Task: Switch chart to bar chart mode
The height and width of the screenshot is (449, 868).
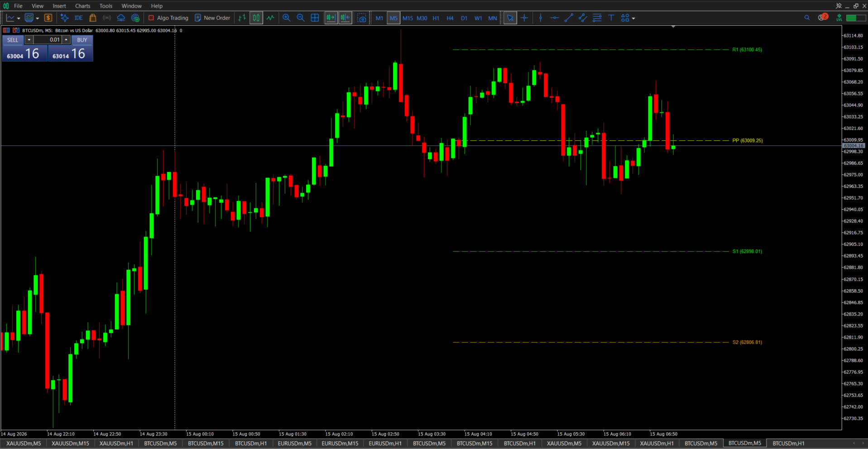Action: (x=242, y=18)
